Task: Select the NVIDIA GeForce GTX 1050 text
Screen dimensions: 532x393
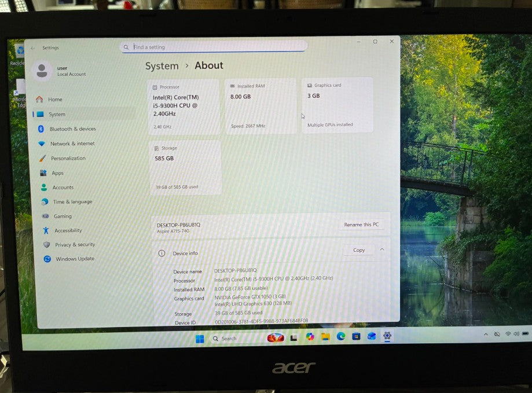Action: tap(251, 297)
